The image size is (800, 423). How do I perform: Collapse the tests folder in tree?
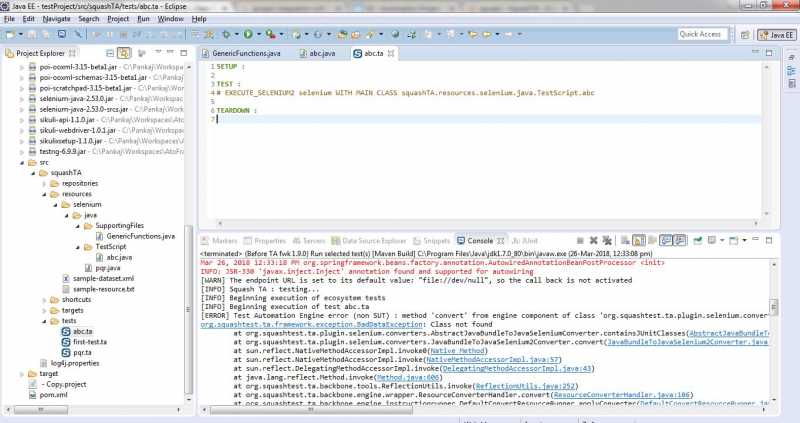coord(45,320)
